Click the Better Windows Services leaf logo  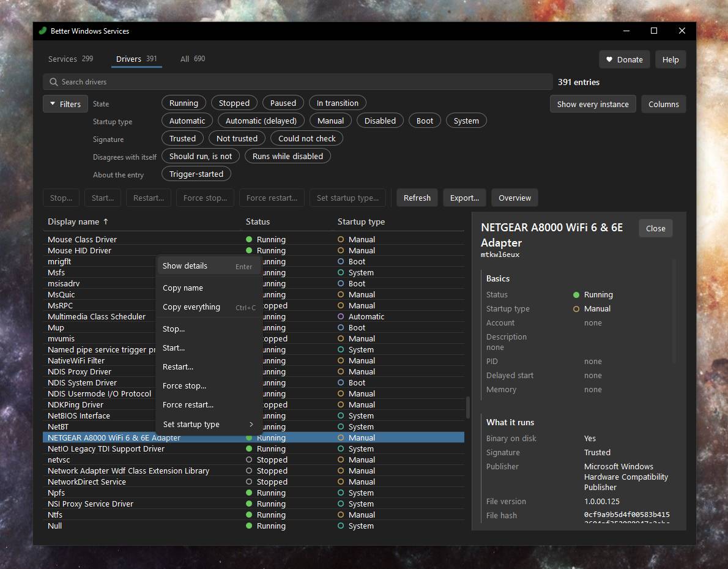click(43, 31)
